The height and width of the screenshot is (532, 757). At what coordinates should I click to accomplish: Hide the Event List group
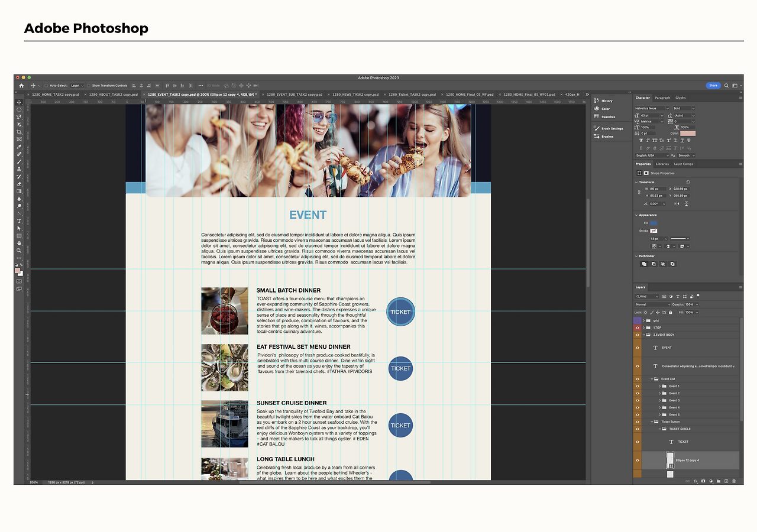[x=637, y=379]
